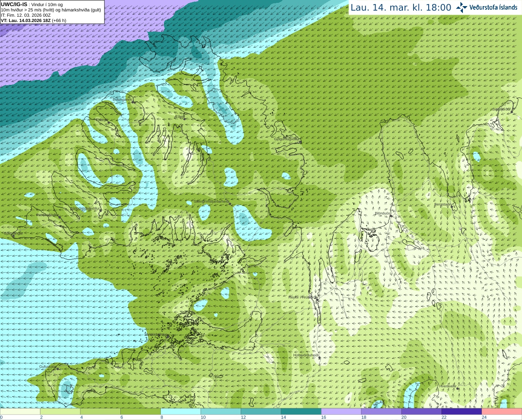The image size is (522, 420).
Task: Click the Patreksfjörður station label
Action: (x=48, y=214)
